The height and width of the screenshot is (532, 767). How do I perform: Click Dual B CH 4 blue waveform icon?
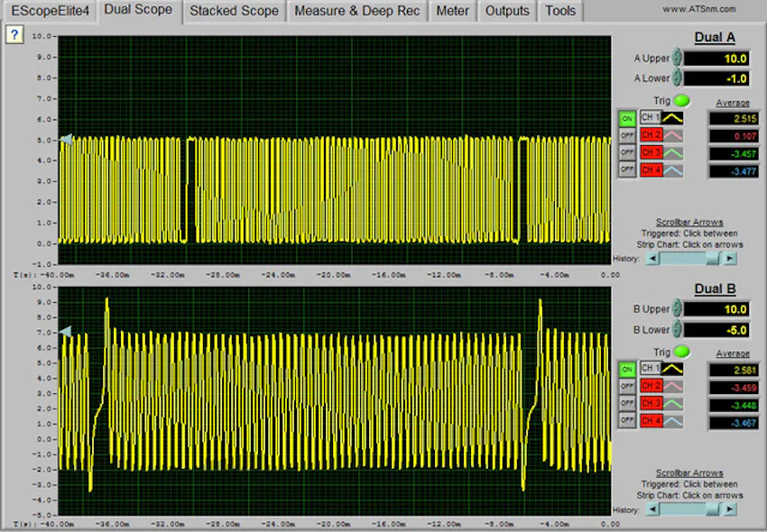672,421
